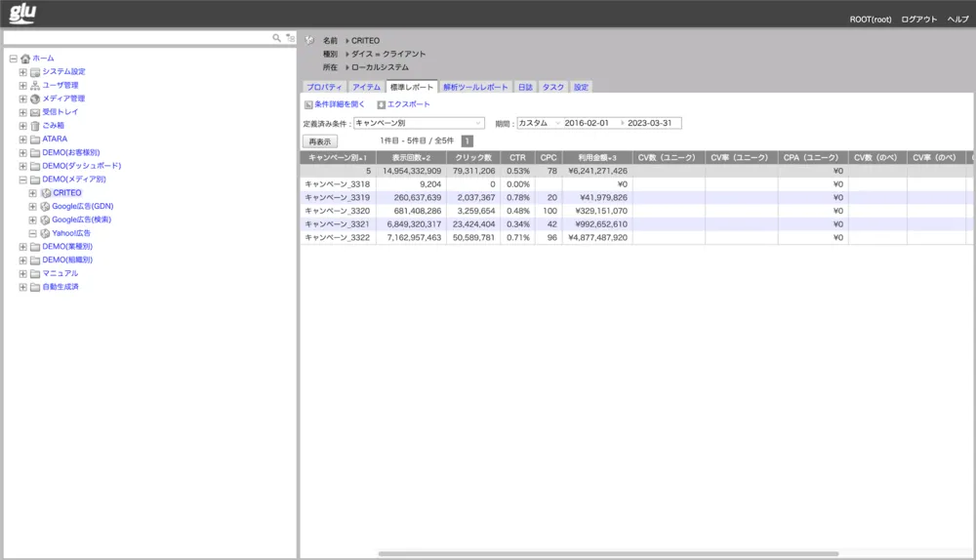Viewport: 976px width, 560px height.
Task: Expand the システム設定 tree node
Action: tap(22, 72)
